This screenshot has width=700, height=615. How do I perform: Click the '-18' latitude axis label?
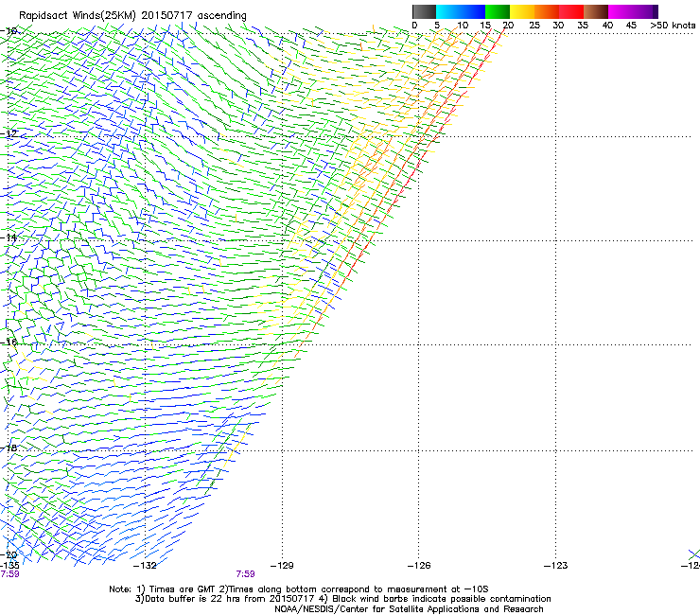tap(9, 448)
